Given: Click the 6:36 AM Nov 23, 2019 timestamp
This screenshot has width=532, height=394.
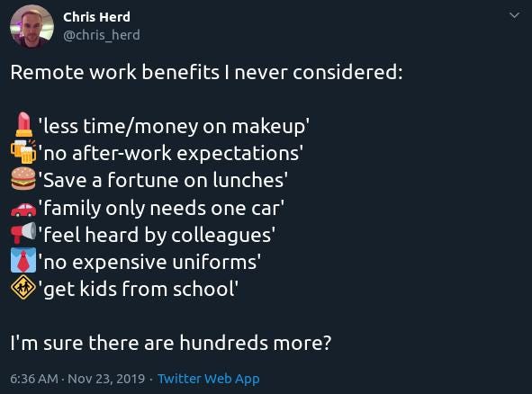Looking at the screenshot, I should click(x=77, y=379).
